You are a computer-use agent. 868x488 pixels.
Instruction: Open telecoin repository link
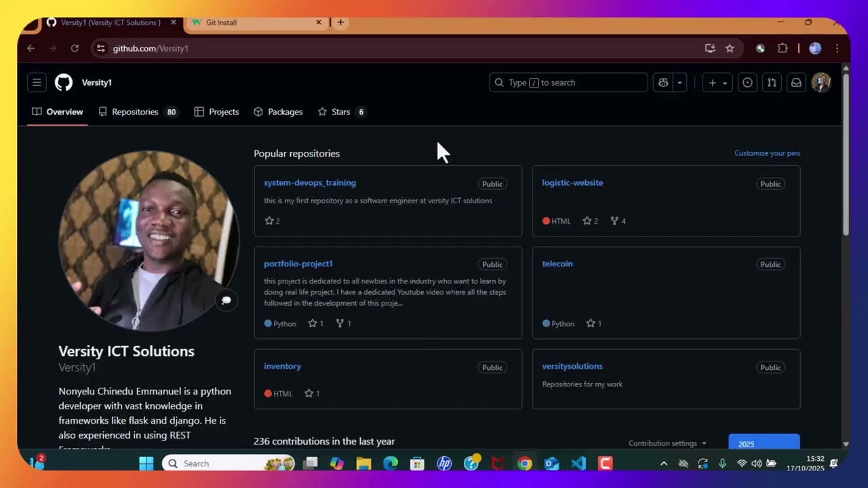point(557,264)
